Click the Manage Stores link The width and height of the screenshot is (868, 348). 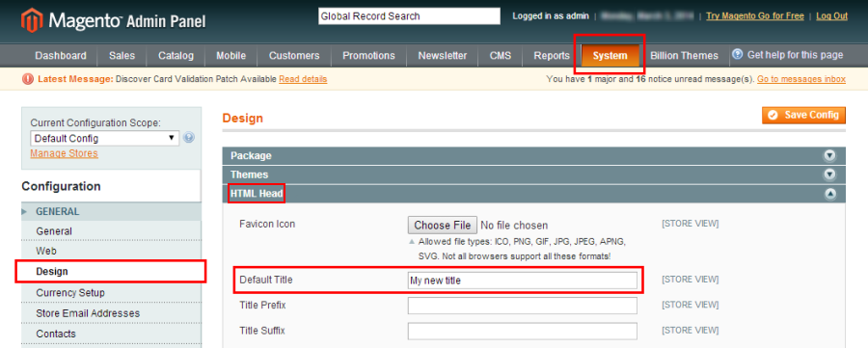(x=65, y=153)
